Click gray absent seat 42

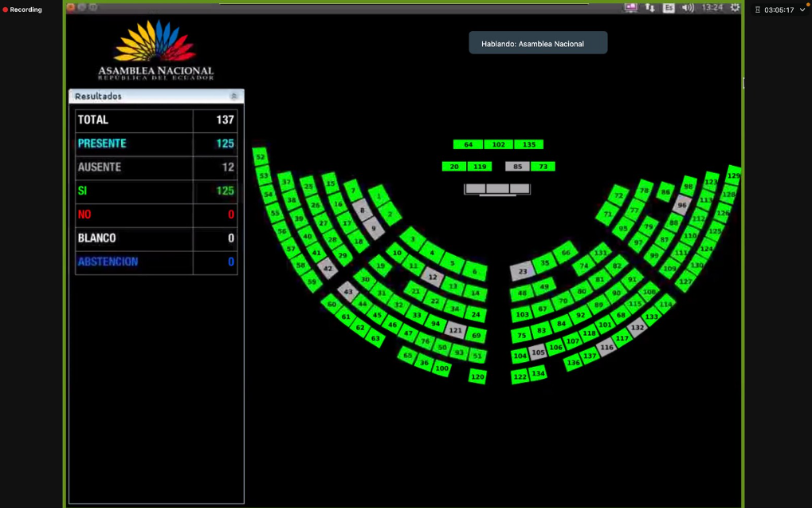[x=328, y=269]
